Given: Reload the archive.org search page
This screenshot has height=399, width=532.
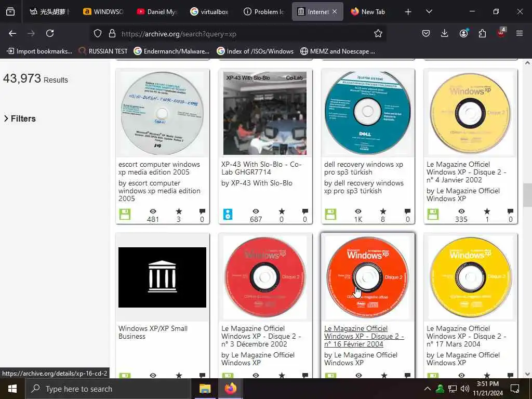Looking at the screenshot, I should (x=50, y=33).
